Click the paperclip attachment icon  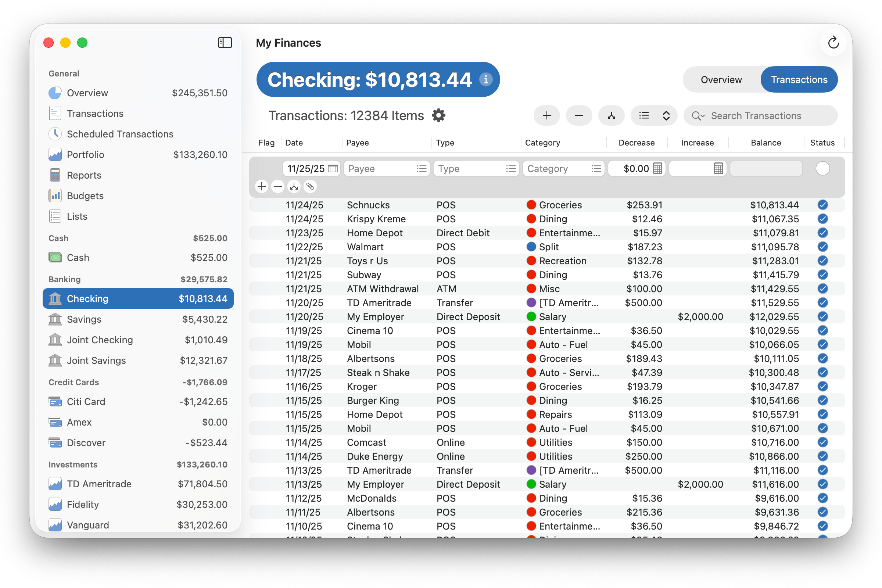click(310, 186)
